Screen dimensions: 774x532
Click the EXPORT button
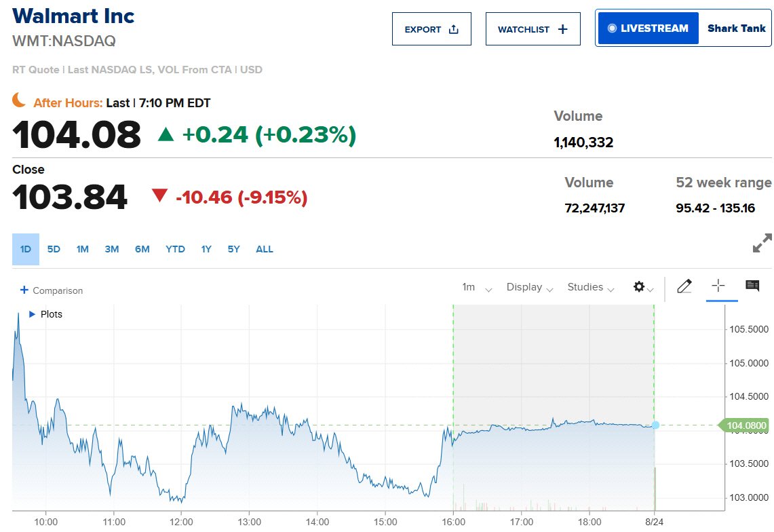431,29
